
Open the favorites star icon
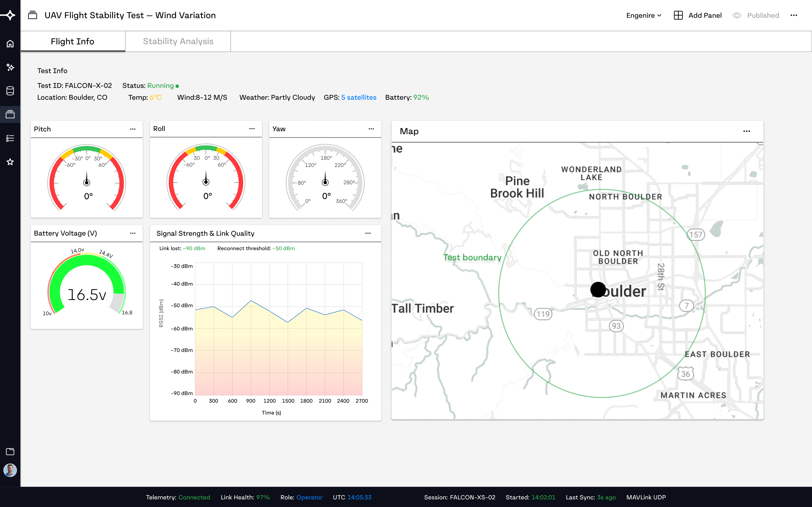coord(10,162)
